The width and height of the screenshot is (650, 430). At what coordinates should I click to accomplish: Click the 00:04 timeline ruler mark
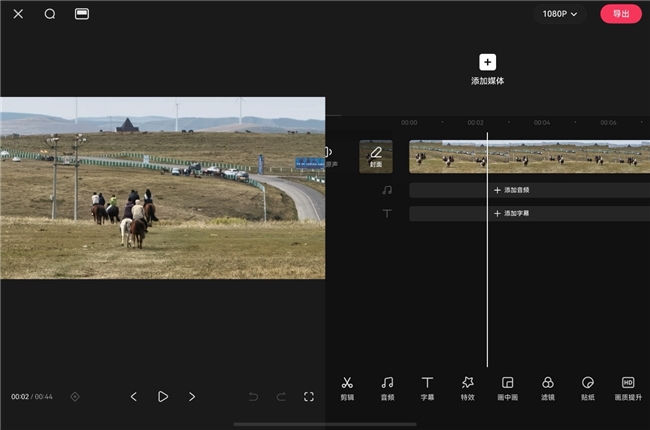(542, 123)
